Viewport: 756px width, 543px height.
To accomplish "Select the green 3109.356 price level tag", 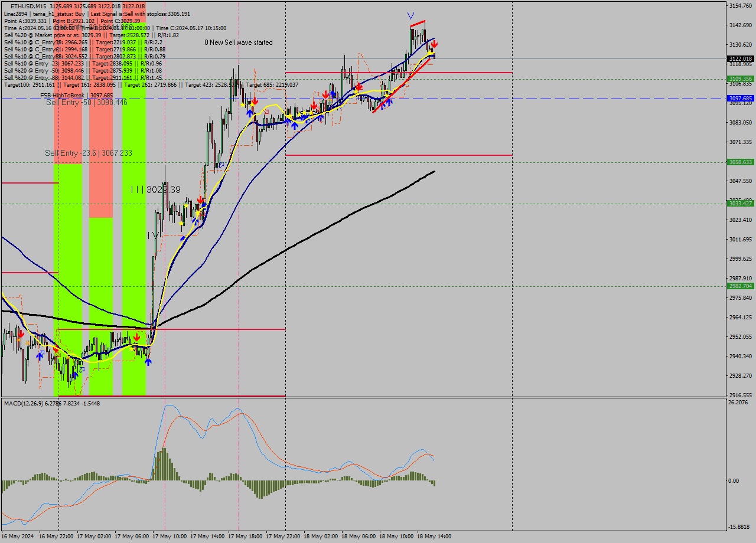I will click(x=740, y=78).
